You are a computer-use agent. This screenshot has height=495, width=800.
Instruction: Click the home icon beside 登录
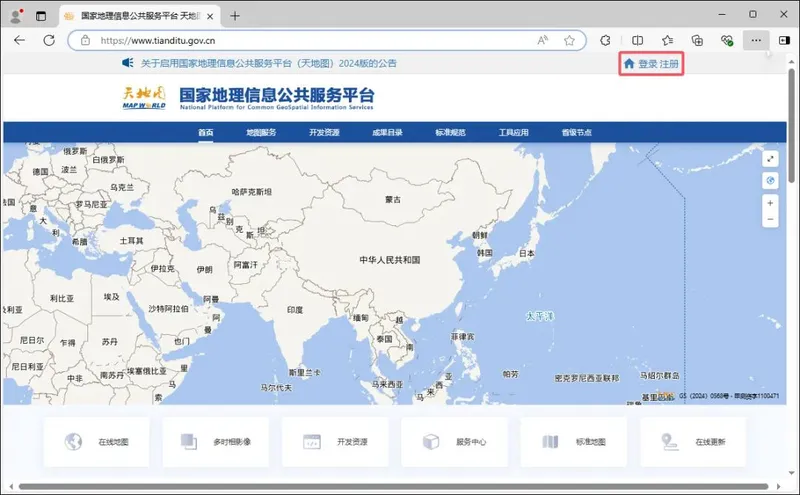(629, 63)
